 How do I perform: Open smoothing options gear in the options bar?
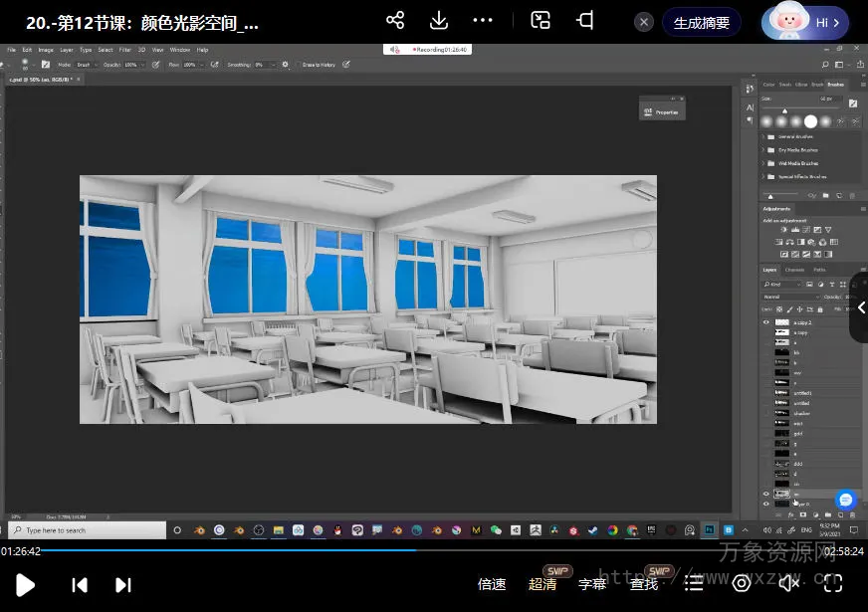(x=286, y=65)
